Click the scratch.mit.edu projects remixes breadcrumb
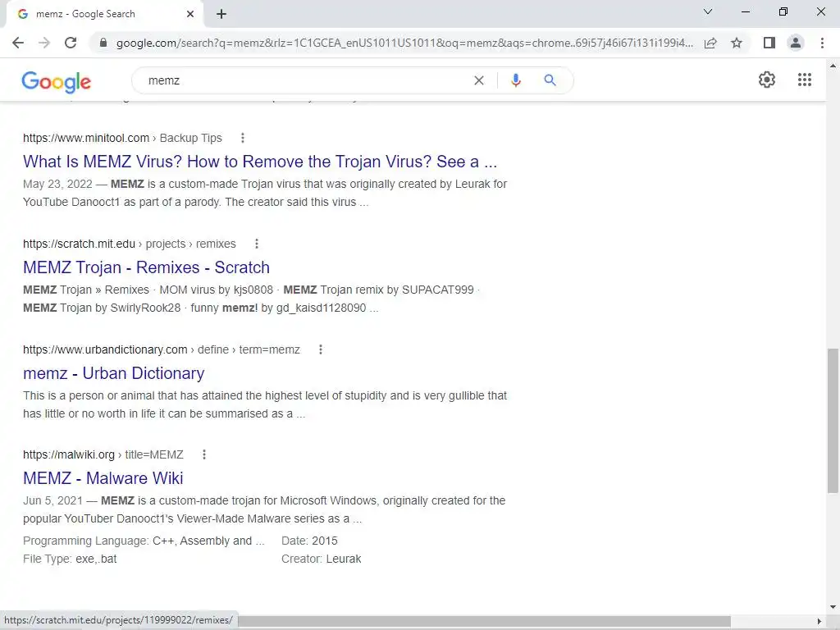Screen dimensions: 840x630 (x=129, y=244)
